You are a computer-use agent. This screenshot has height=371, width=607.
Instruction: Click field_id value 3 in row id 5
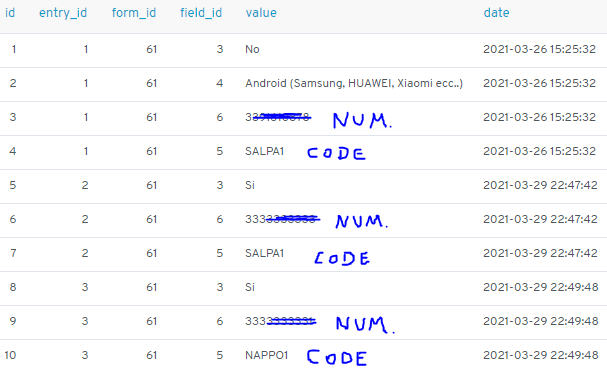(x=219, y=185)
